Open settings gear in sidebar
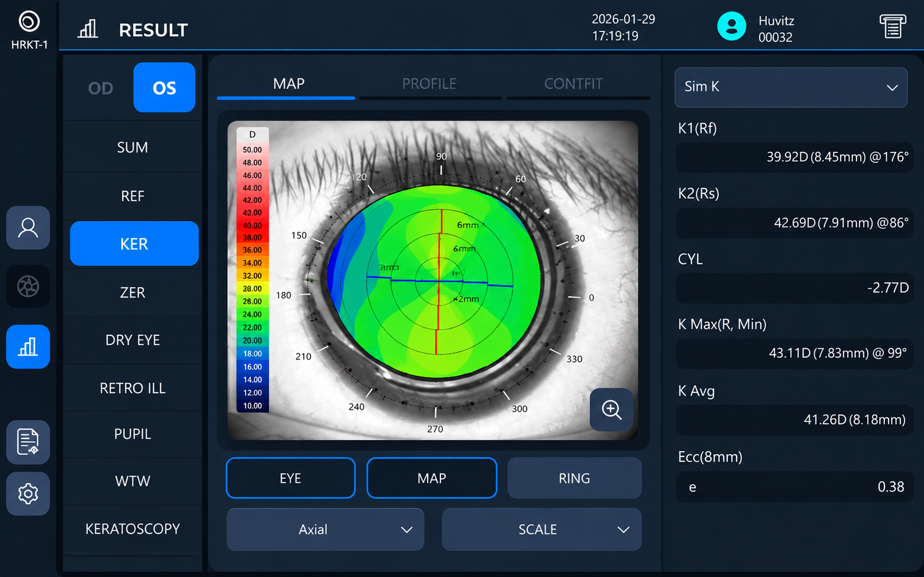 [28, 494]
